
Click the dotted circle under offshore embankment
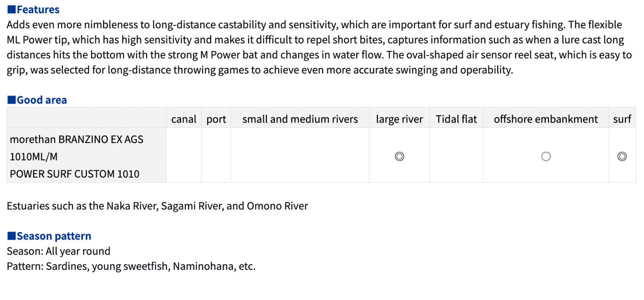pyautogui.click(x=546, y=156)
